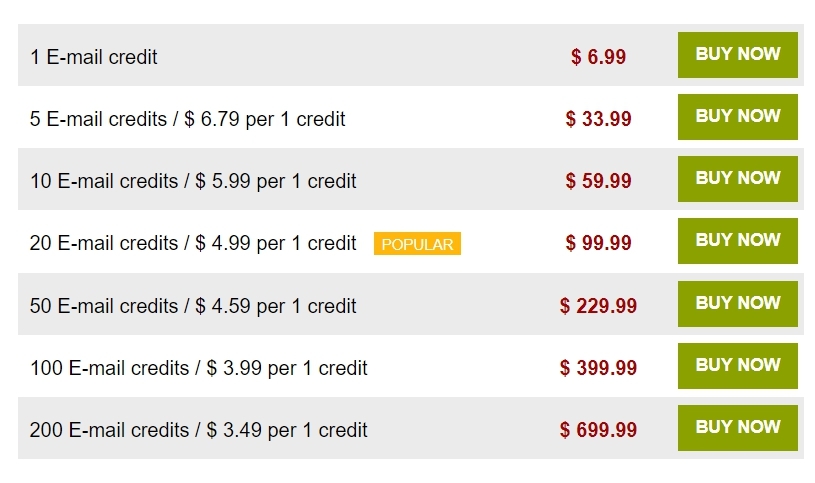Purchase the 100 E-mail credits package

[738, 365]
